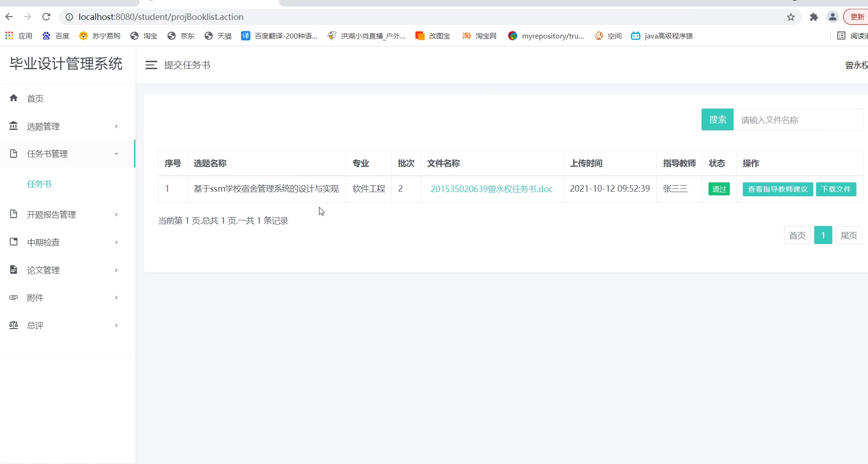Open the 天猫 bookmark
Viewport: 868px width, 464px height.
click(x=218, y=36)
